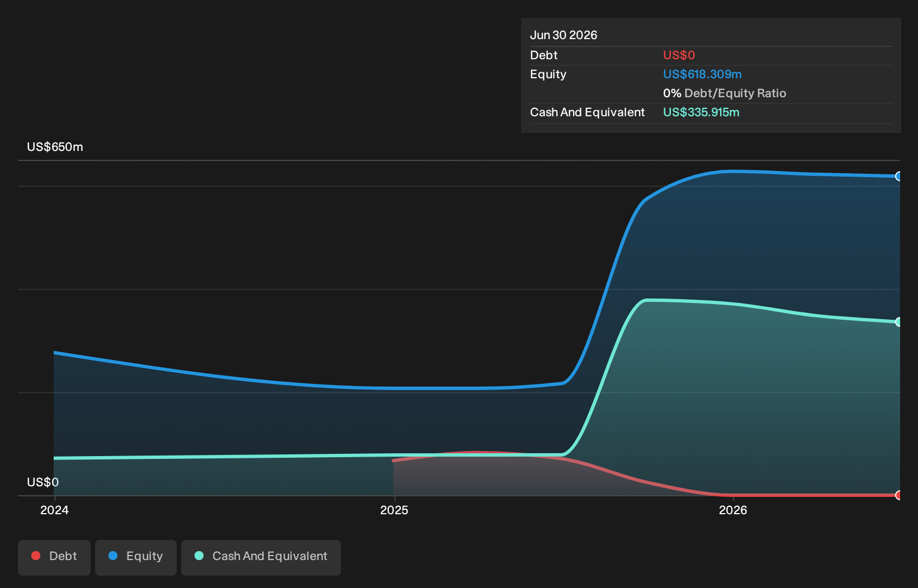
Task: Click the 0% Debt/Equity Ratio text
Action: [725, 93]
